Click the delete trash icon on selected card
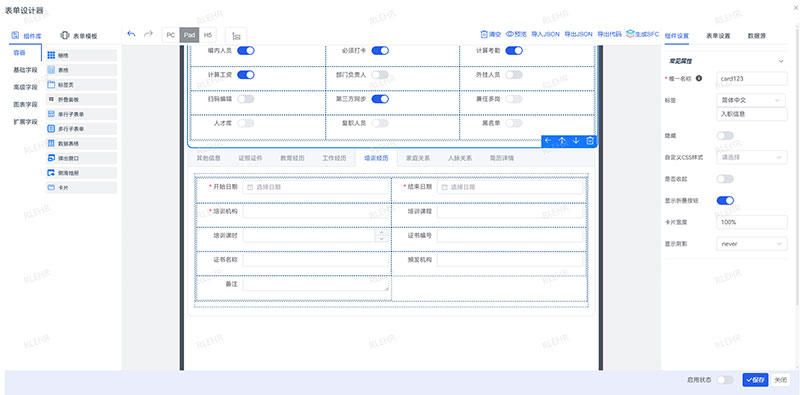This screenshot has width=800, height=395. tap(590, 141)
